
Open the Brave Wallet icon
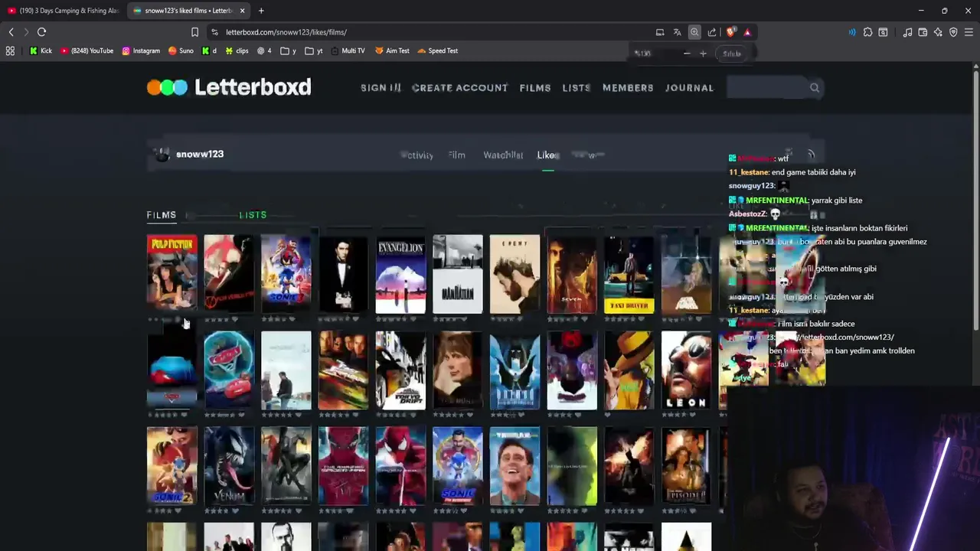pos(923,32)
